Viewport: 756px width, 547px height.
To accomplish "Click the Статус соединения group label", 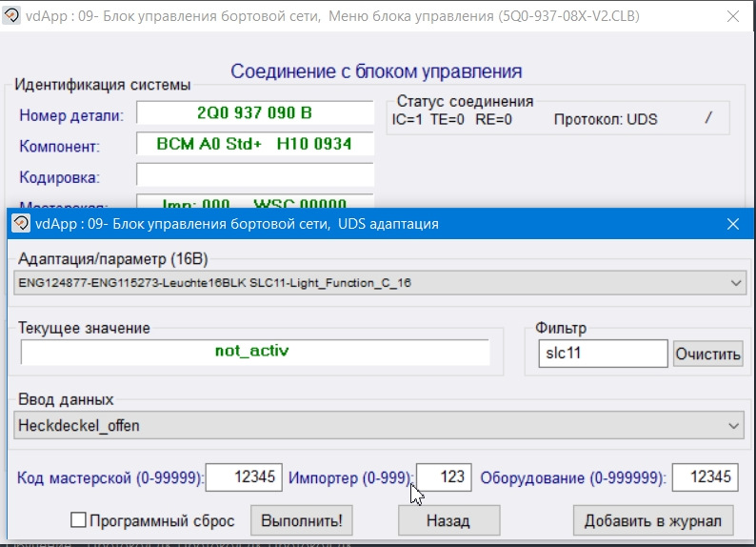I will pos(465,101).
